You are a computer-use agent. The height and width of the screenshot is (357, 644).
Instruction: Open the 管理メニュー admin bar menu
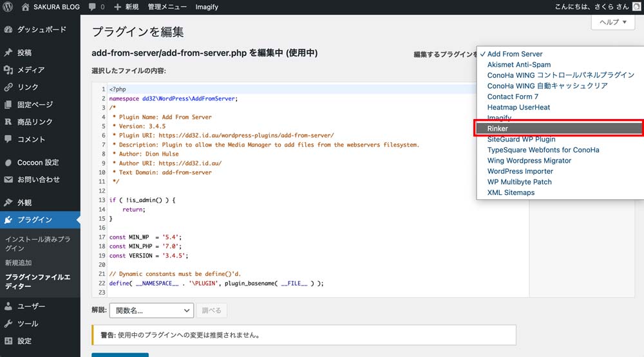point(167,7)
